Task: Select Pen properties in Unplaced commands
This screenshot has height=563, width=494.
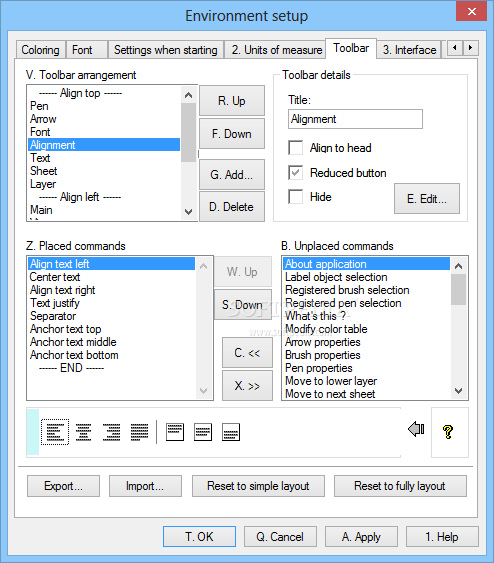Action: pyautogui.click(x=367, y=368)
